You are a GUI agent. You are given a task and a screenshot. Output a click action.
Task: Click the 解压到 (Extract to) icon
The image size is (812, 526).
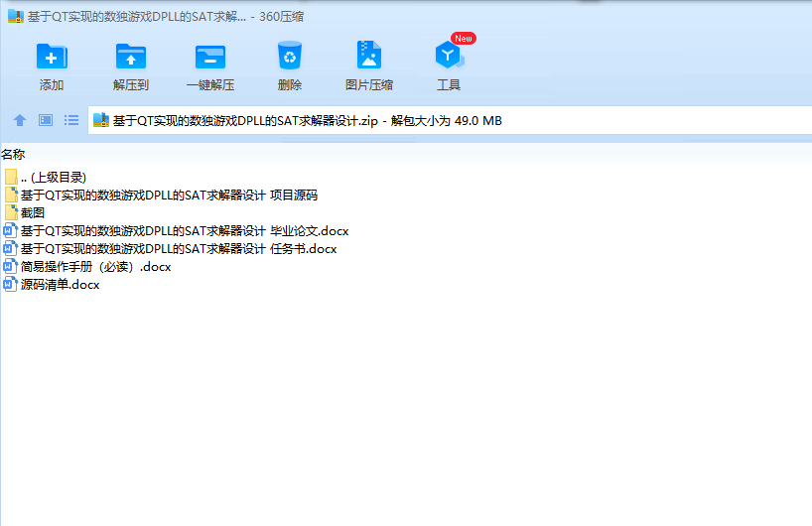point(130,57)
